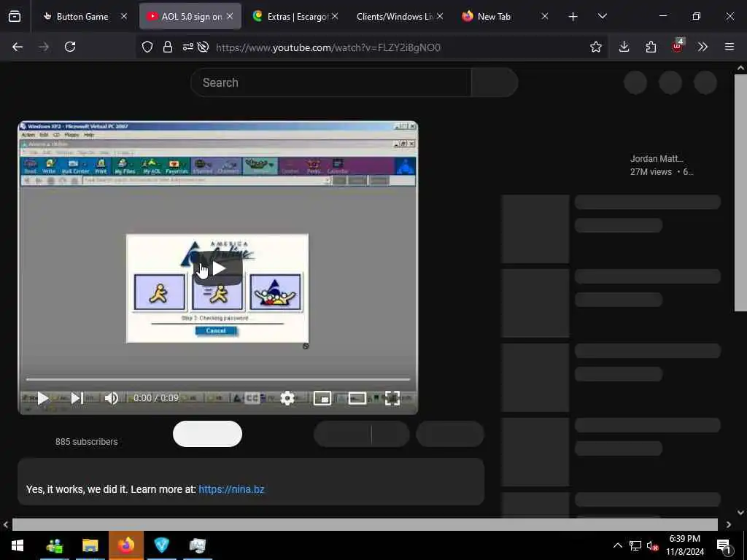This screenshot has width=747, height=560.
Task: Click the scroll down arrow of vertical scrollbar
Action: click(740, 513)
